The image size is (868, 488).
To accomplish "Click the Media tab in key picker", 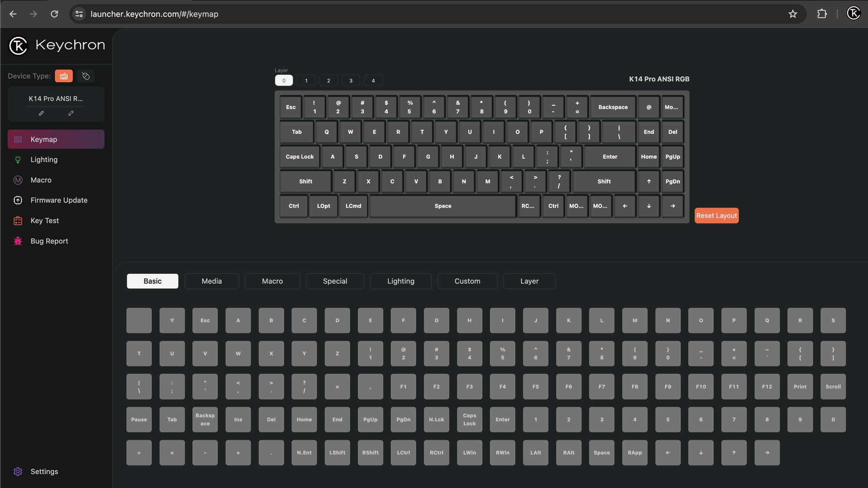I will pos(212,281).
